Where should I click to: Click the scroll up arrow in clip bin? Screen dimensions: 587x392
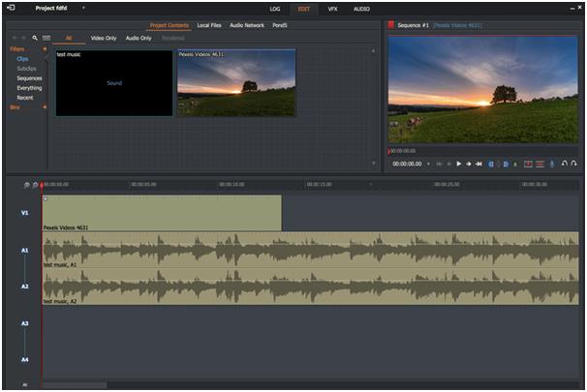point(373,51)
